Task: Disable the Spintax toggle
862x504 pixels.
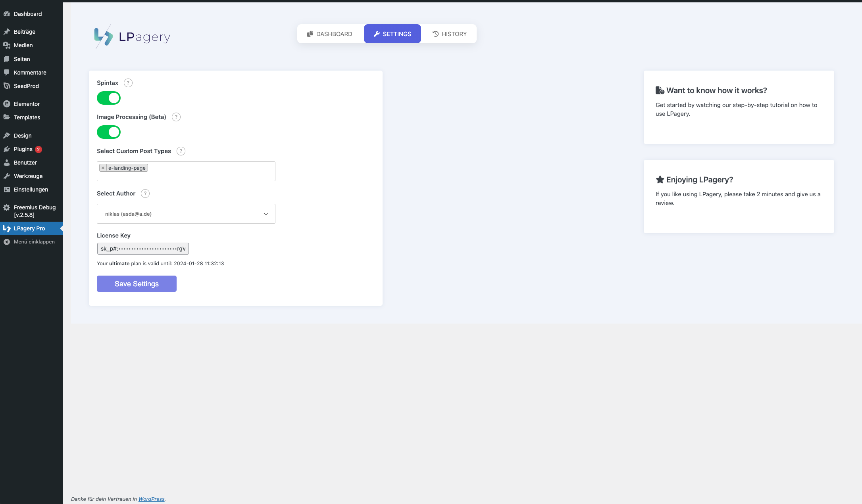Action: click(x=109, y=98)
